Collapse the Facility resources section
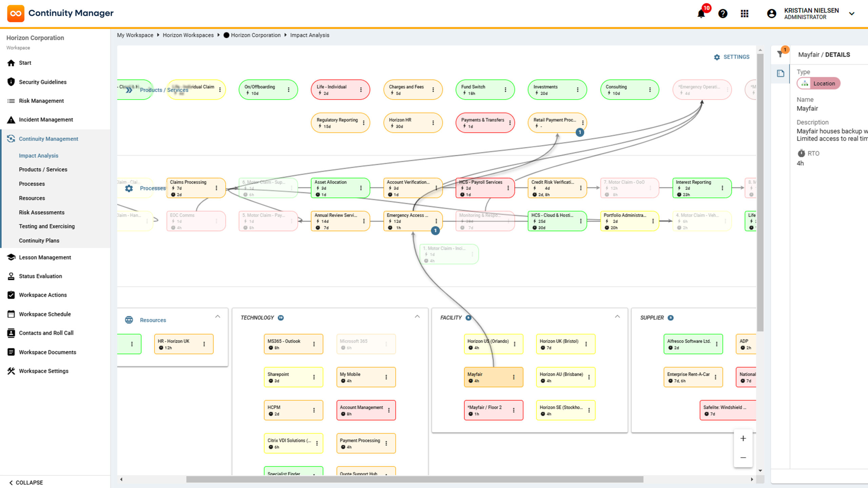Viewport: 868px width, 488px height. (x=617, y=317)
